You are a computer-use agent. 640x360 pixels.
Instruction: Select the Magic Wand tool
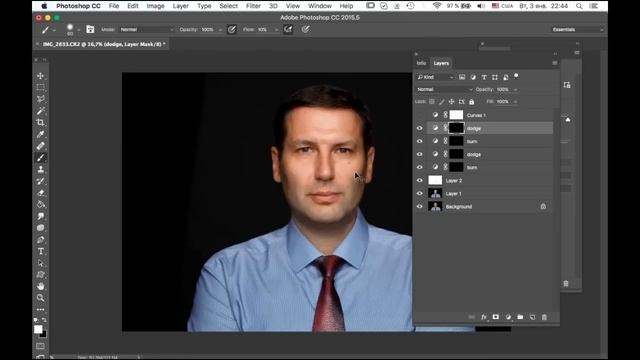40,111
